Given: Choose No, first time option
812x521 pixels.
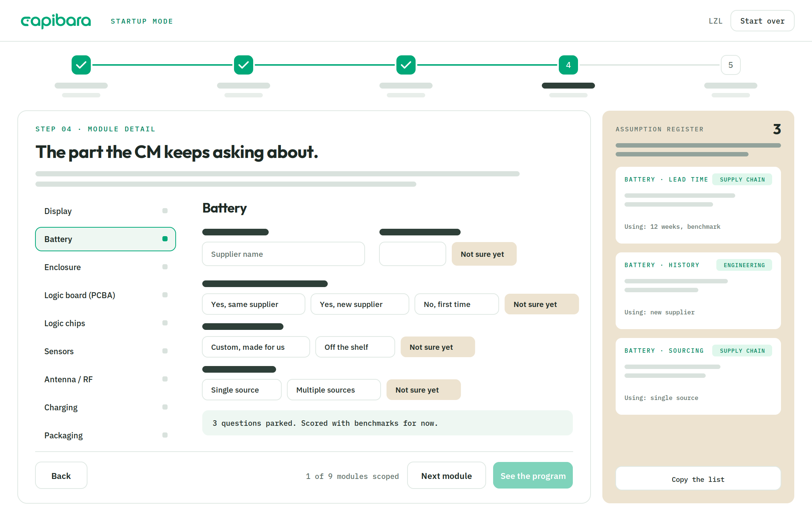Looking at the screenshot, I should (457, 304).
